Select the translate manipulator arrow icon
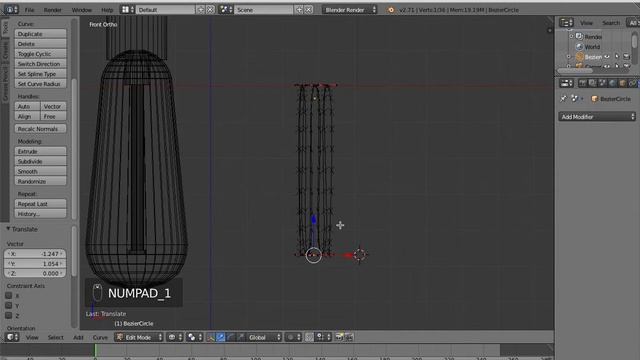The height and width of the screenshot is (360, 640). [x=220, y=337]
